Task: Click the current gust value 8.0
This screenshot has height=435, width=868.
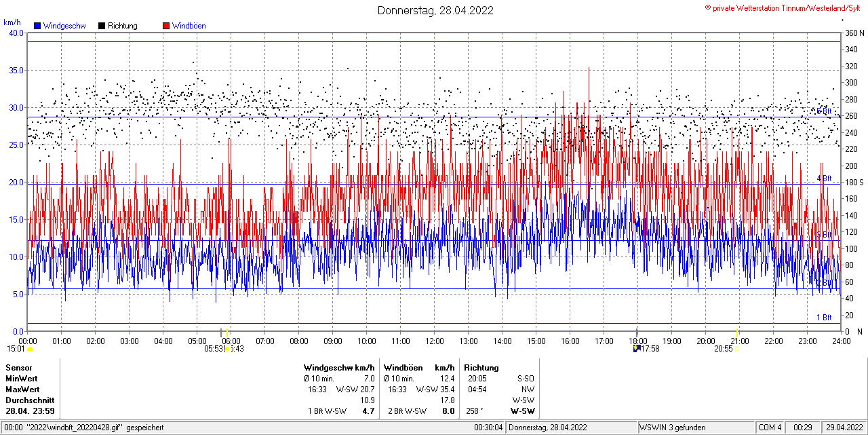Action: 448,411
